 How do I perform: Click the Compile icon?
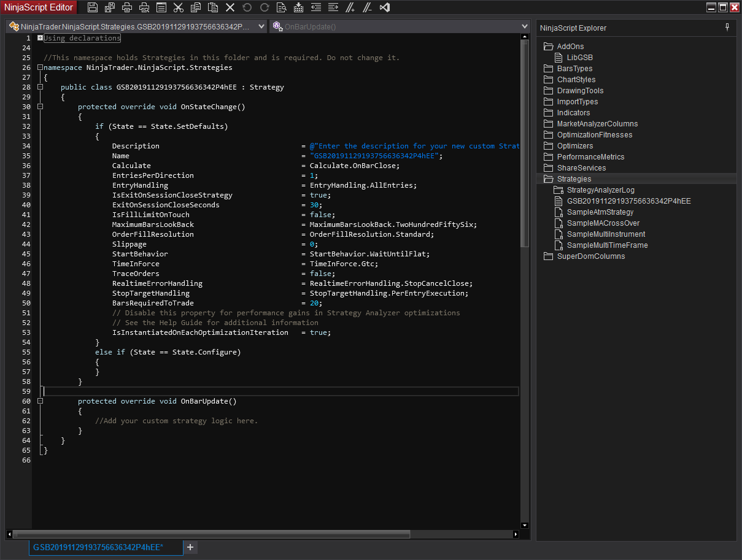pos(299,7)
